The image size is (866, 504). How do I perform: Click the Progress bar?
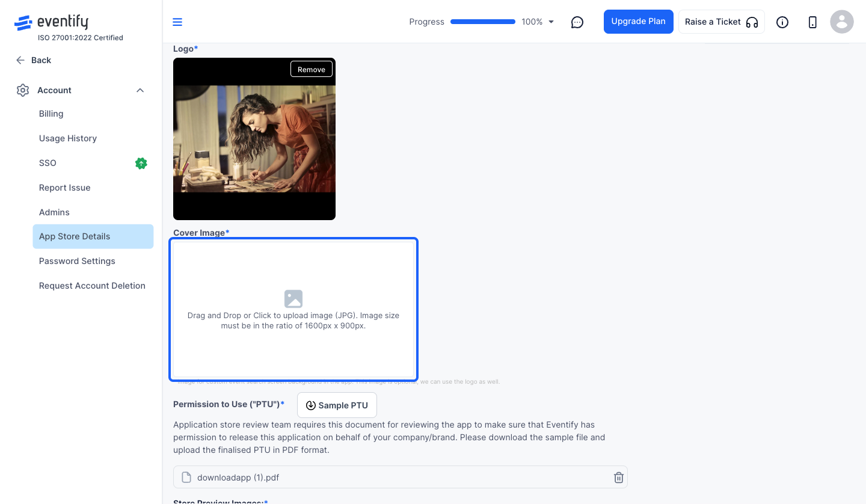(483, 22)
